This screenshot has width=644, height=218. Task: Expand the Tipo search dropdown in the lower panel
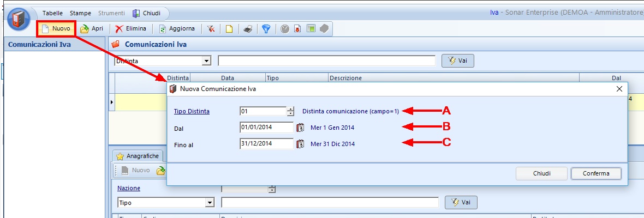click(x=209, y=203)
